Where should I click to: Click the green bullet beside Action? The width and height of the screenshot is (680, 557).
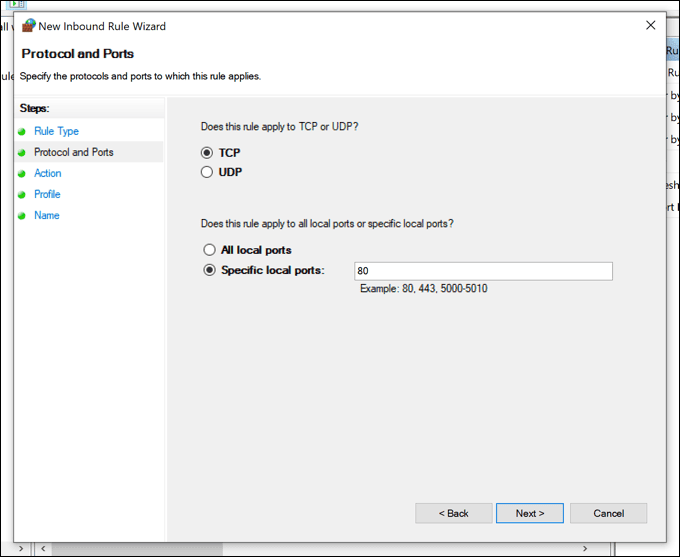pyautogui.click(x=21, y=173)
